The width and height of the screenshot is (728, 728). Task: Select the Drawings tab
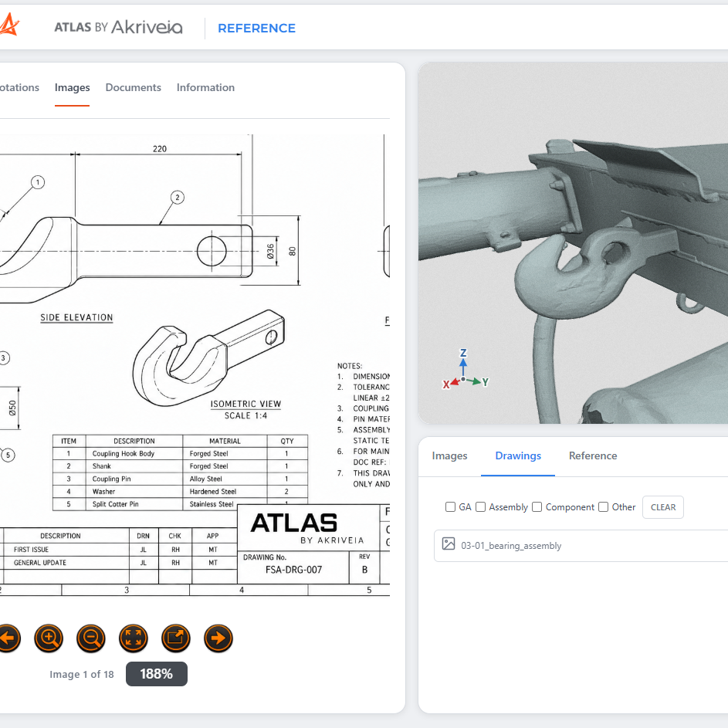coord(518,456)
